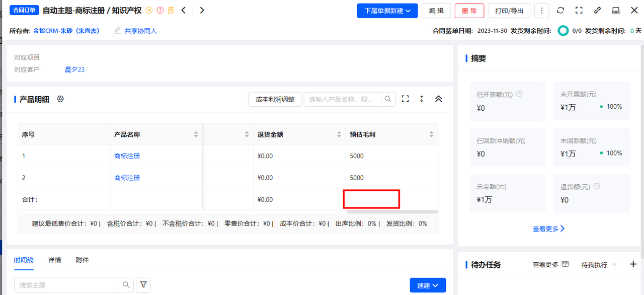Collapse the 产品明细 section
The height and width of the screenshot is (295, 644).
[438, 99]
